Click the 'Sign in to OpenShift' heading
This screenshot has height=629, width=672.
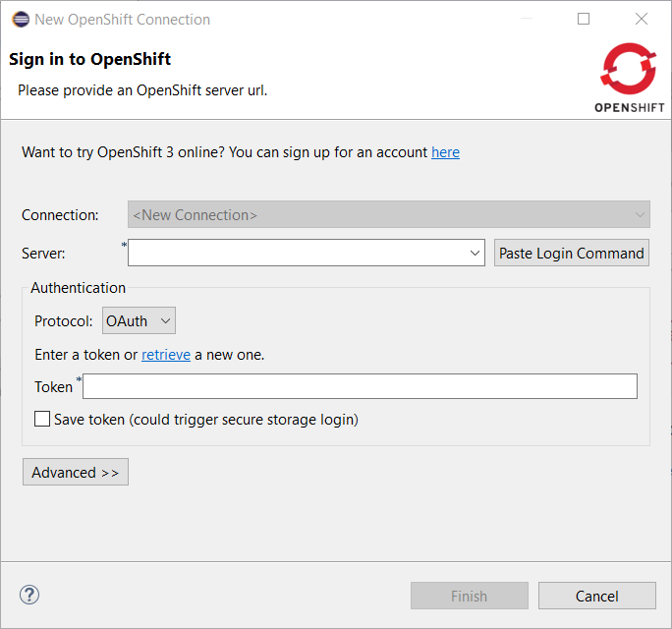point(90,60)
